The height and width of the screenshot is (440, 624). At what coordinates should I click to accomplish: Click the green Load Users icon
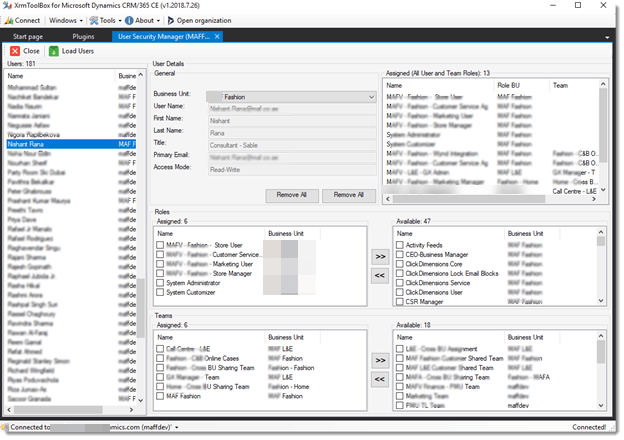[54, 50]
